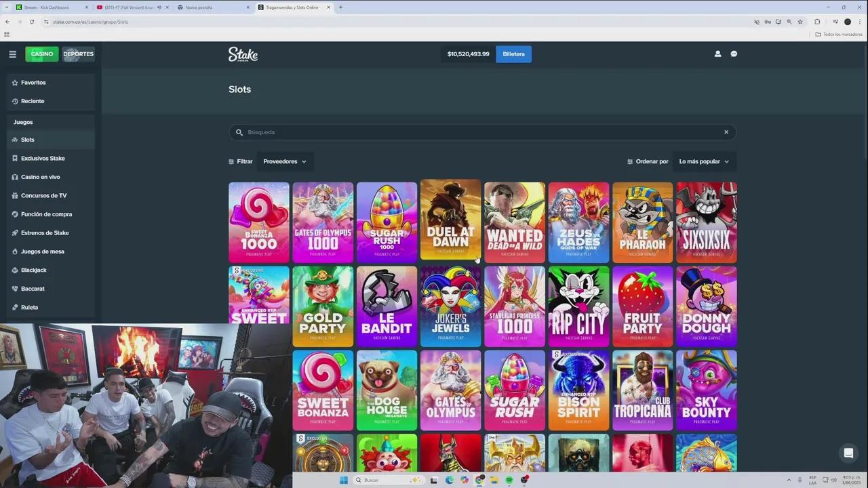Open Baccarat in the sidebar

(x=51, y=289)
